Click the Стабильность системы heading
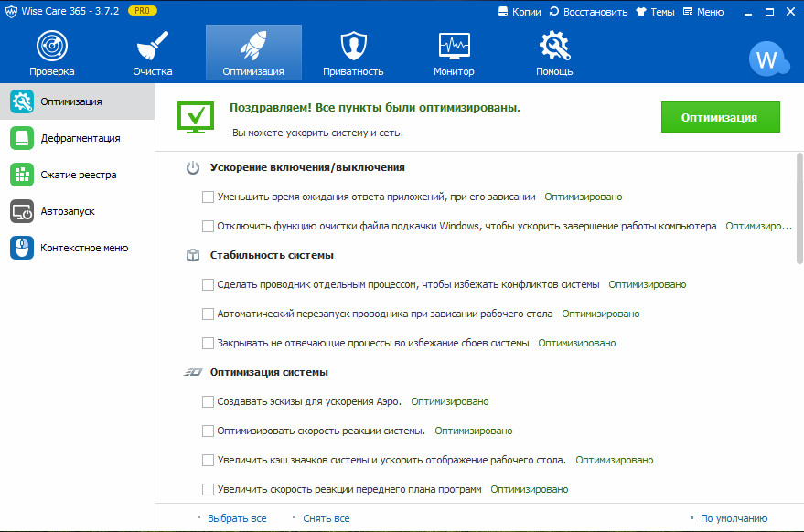This screenshot has width=804, height=532. (272, 255)
